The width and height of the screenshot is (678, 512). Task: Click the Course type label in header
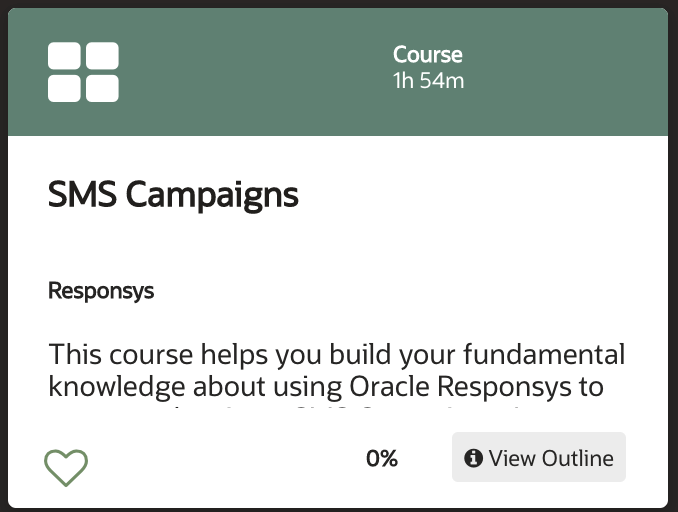point(428,54)
